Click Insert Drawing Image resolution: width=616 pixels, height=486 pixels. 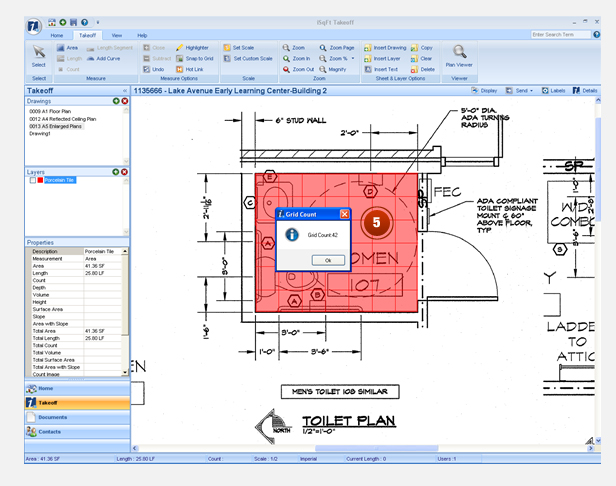(x=385, y=48)
